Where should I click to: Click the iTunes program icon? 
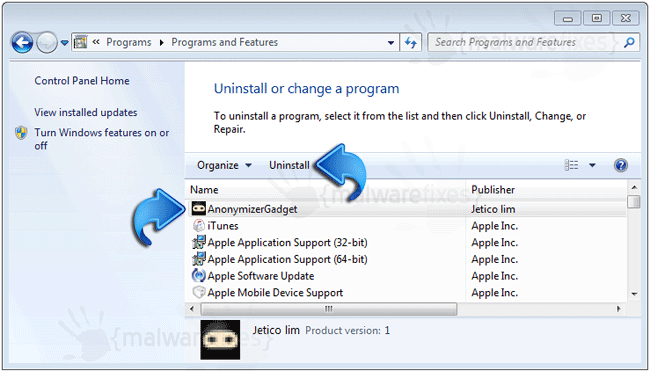point(199,226)
